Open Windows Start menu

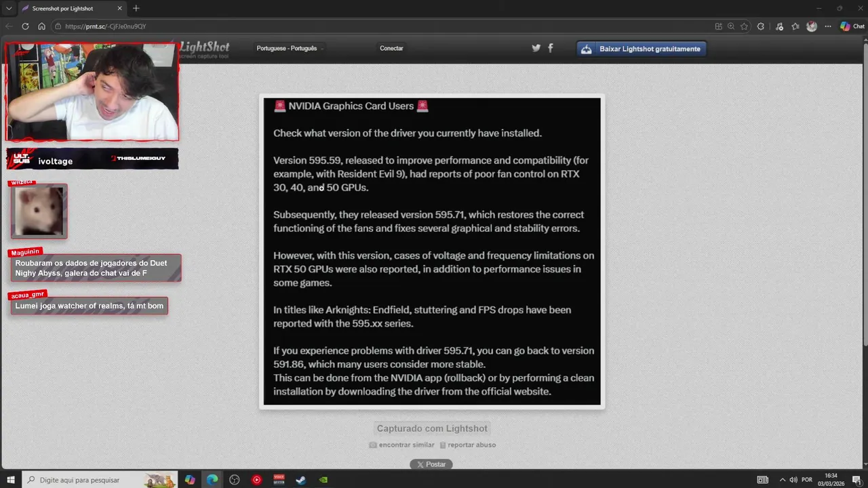click(x=11, y=480)
